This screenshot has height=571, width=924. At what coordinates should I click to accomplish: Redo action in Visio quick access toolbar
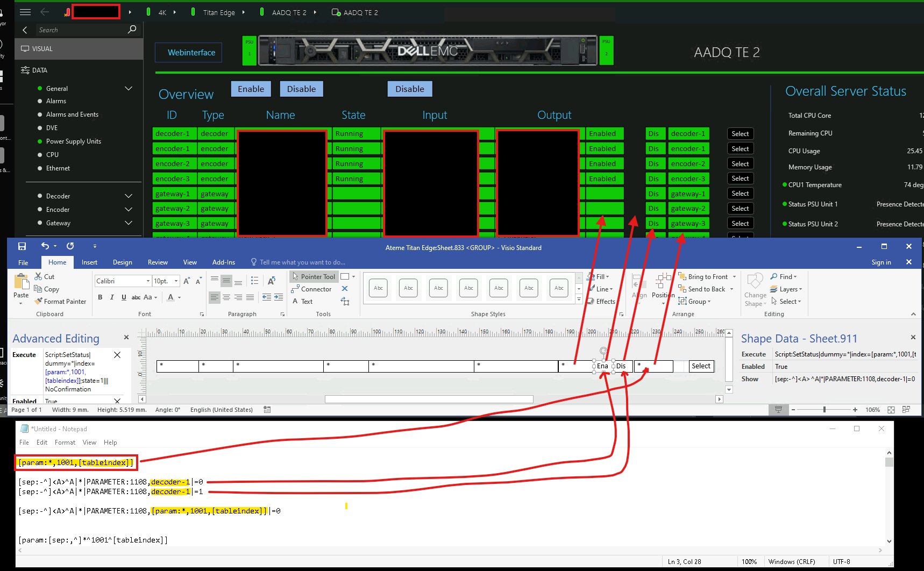(70, 246)
